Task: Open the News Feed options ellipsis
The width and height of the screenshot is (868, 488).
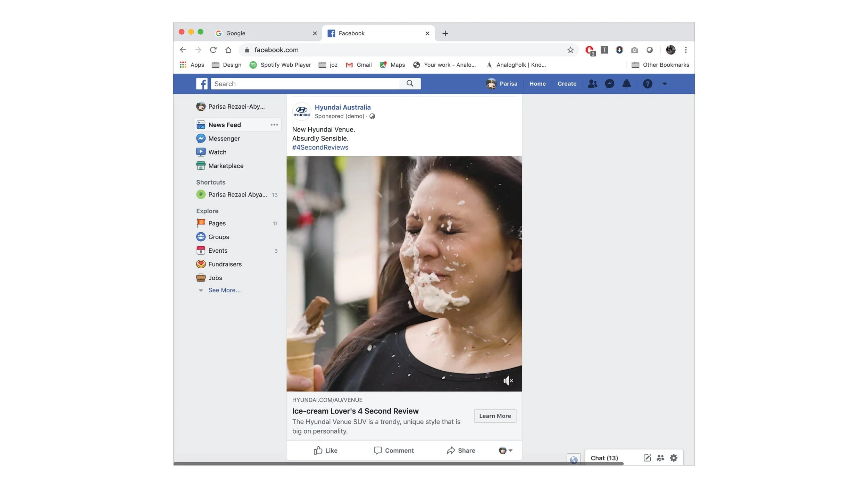Action: (274, 125)
